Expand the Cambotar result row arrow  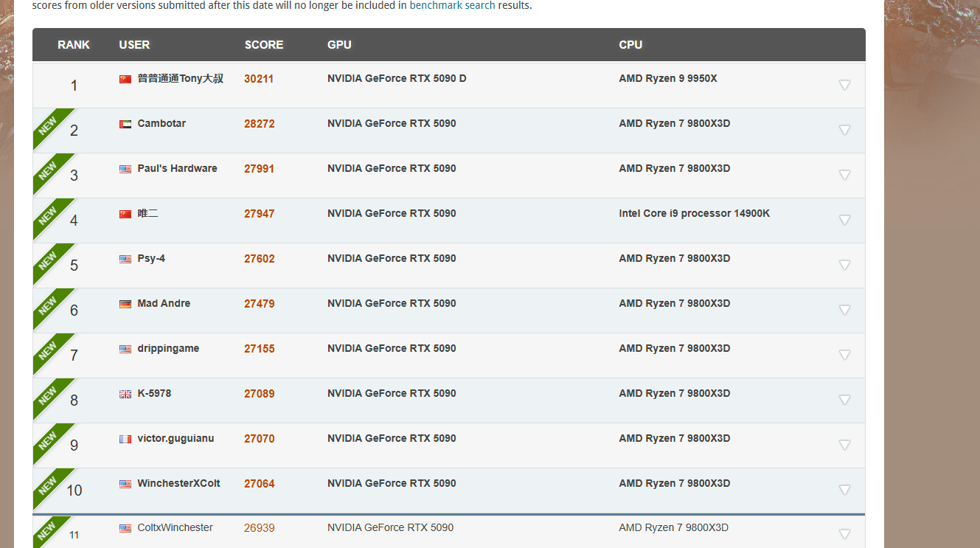(x=845, y=130)
